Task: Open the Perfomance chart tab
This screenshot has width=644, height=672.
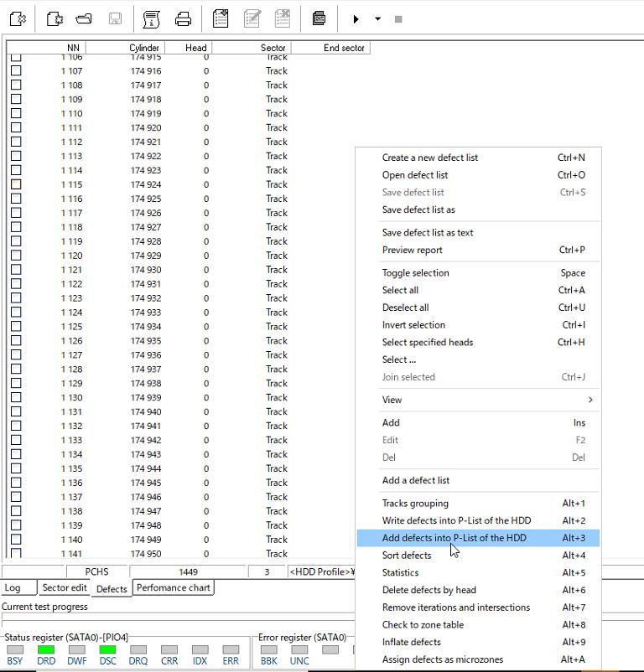Action: tap(174, 588)
